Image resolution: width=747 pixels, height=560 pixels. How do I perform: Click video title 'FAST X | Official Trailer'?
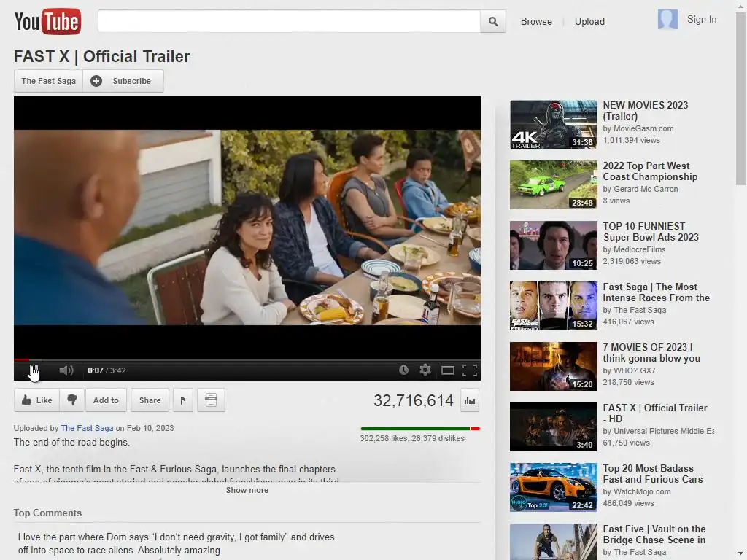[x=102, y=56]
